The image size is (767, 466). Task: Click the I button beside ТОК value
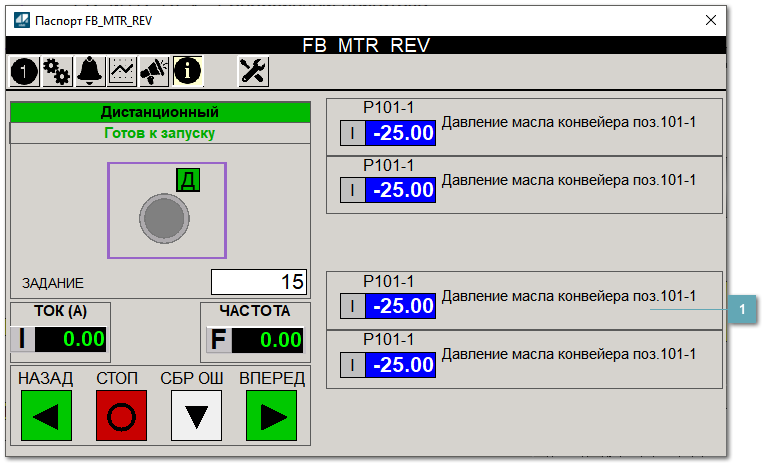coord(21,339)
